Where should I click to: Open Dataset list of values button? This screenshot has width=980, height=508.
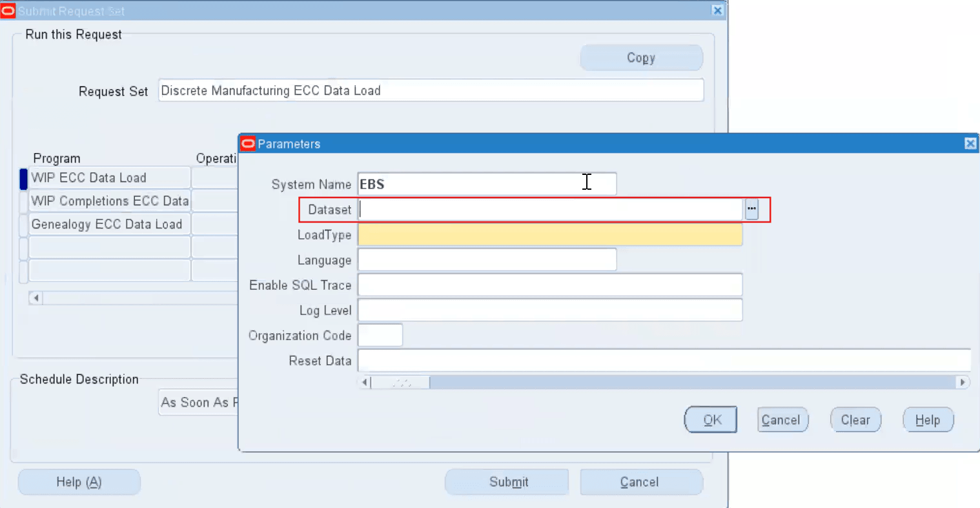click(751, 209)
